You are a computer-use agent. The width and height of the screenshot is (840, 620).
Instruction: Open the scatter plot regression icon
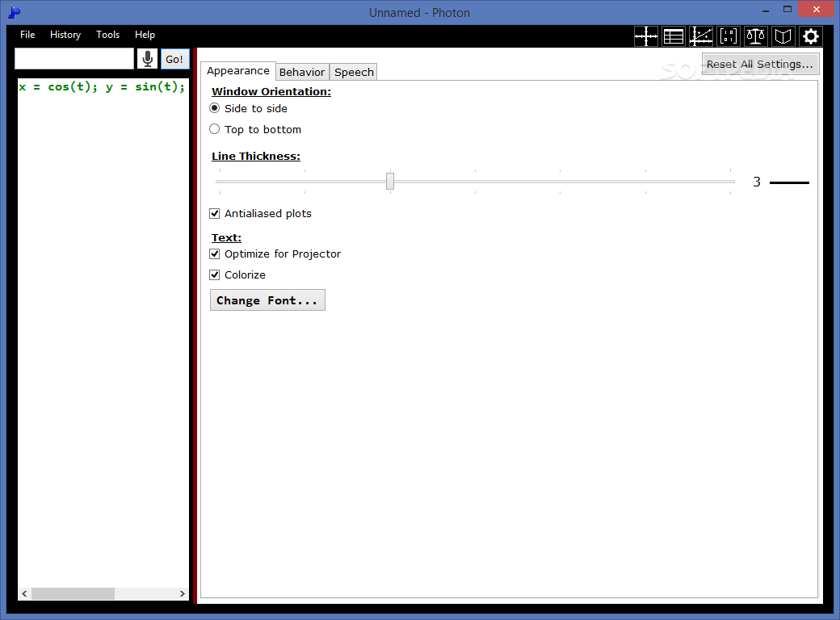pos(701,36)
